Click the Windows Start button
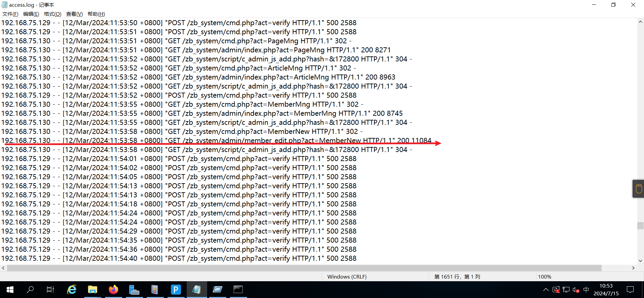 click(x=10, y=289)
